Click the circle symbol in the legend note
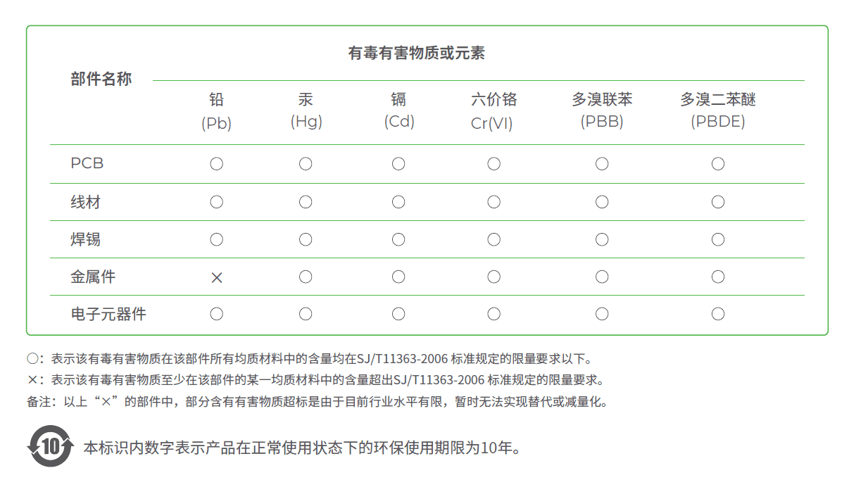 pos(32,359)
